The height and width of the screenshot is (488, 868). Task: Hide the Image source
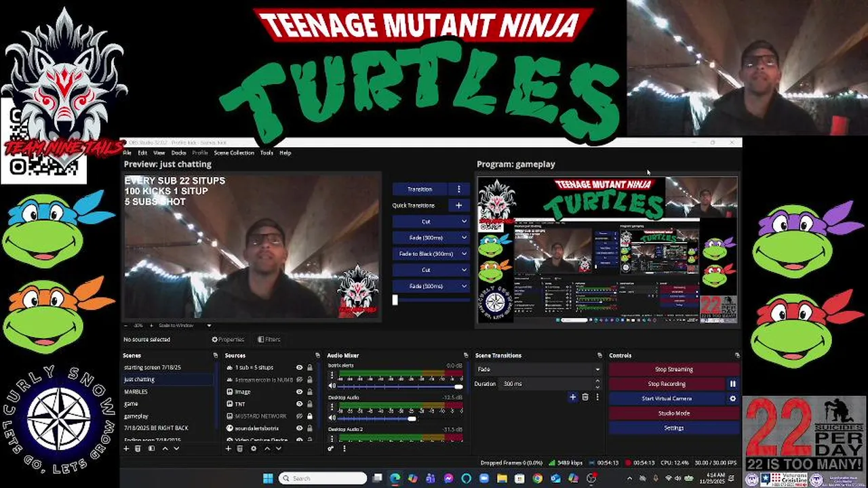click(x=299, y=392)
